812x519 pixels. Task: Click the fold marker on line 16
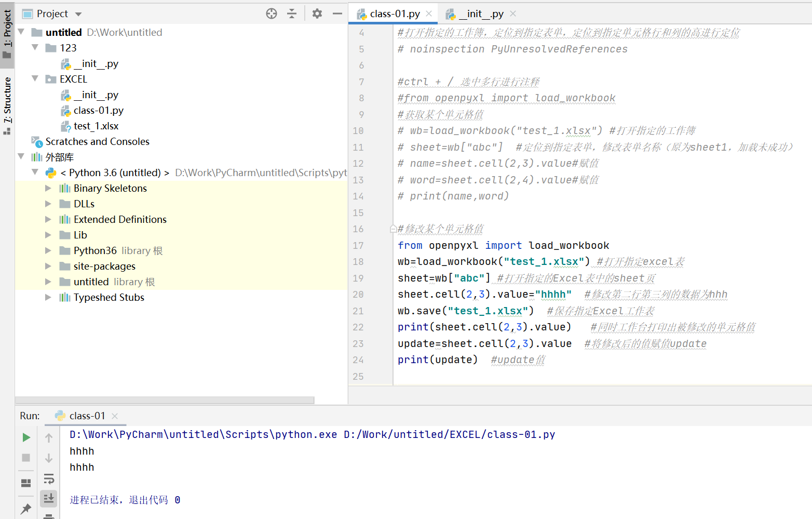point(393,229)
